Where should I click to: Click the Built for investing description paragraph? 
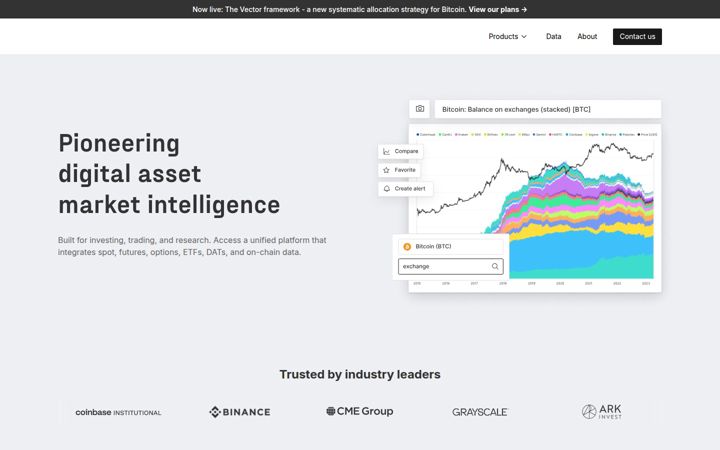pyautogui.click(x=192, y=246)
